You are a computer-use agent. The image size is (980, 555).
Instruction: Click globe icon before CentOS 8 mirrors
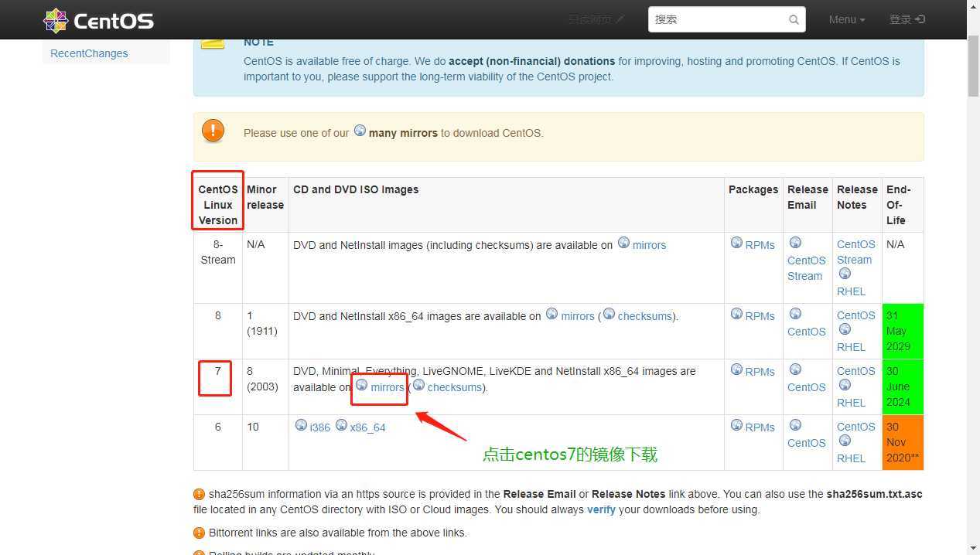(551, 314)
